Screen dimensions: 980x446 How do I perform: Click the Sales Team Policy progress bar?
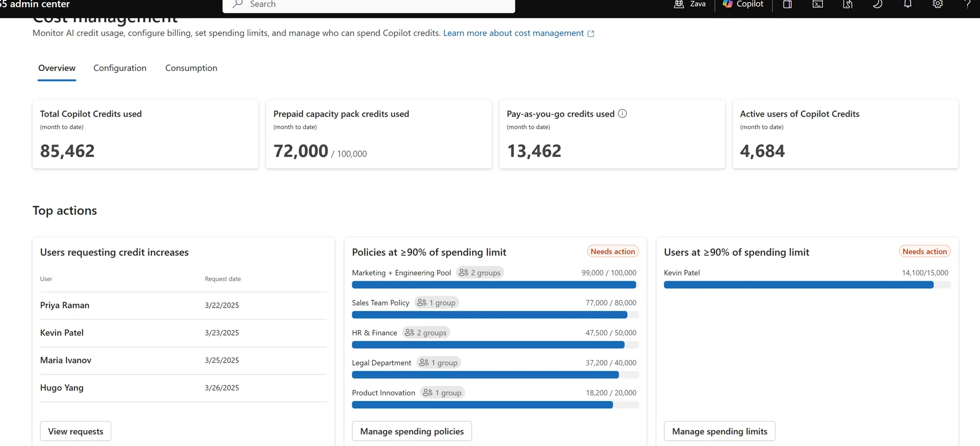(495, 315)
